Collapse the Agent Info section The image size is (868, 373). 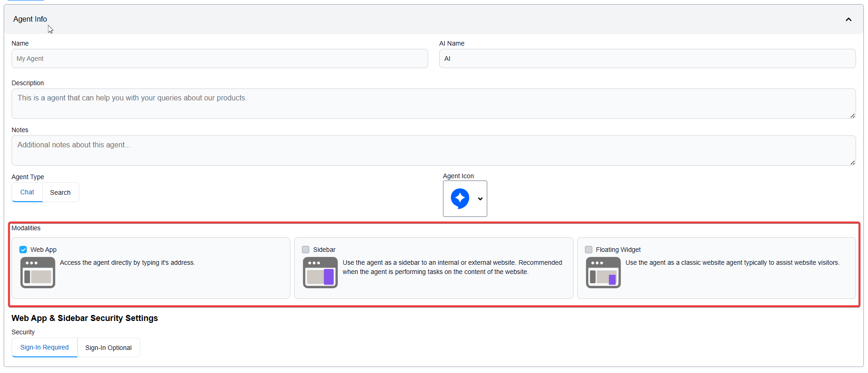click(848, 19)
